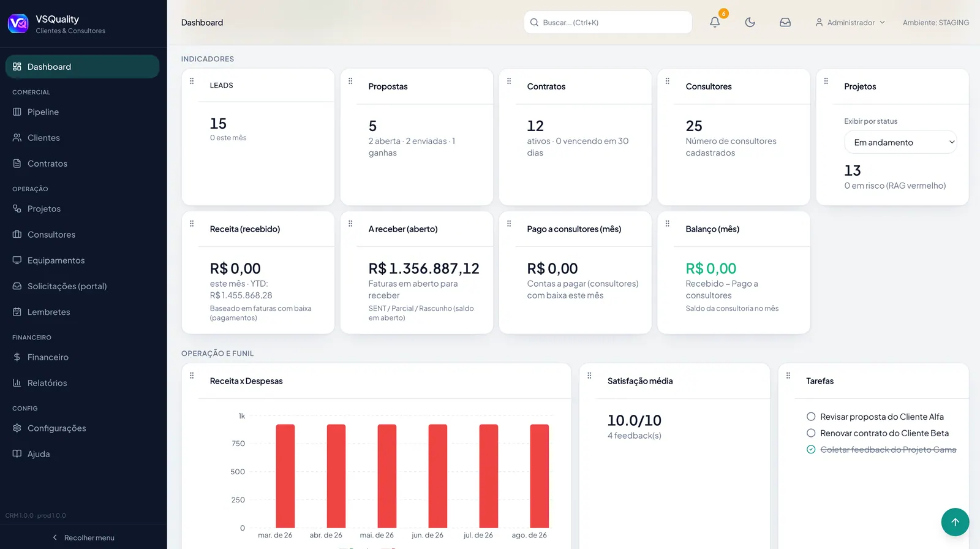This screenshot has height=549, width=980.
Task: Click the search magnifier icon
Action: tap(534, 23)
